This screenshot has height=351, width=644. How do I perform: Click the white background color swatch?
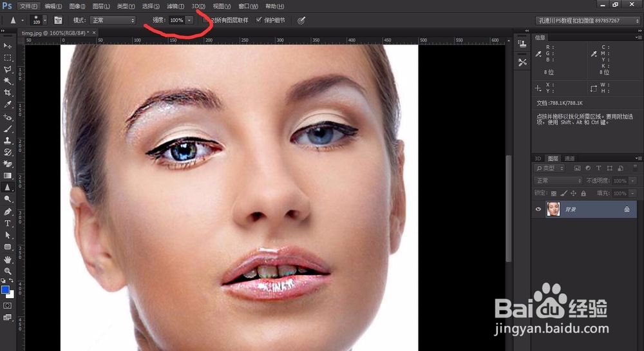tap(12, 295)
